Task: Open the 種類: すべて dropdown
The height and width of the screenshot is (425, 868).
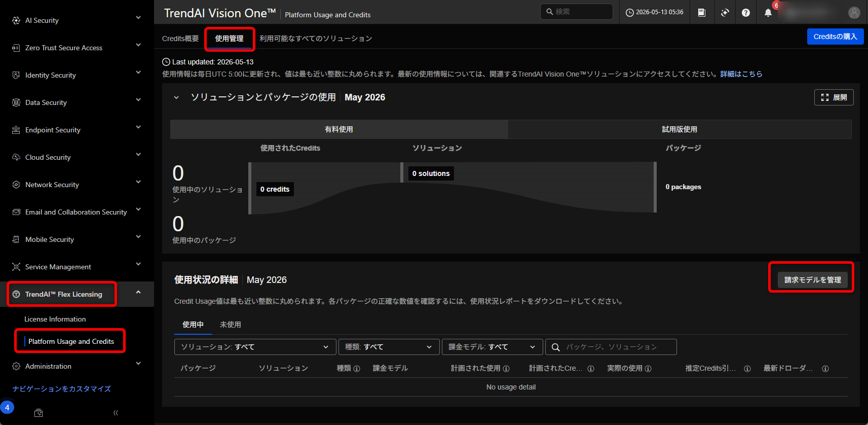Action: [x=389, y=347]
